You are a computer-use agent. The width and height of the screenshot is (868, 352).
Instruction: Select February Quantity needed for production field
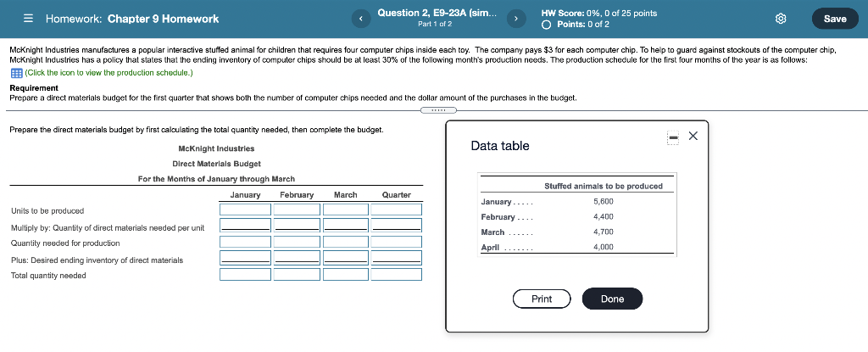[297, 242]
